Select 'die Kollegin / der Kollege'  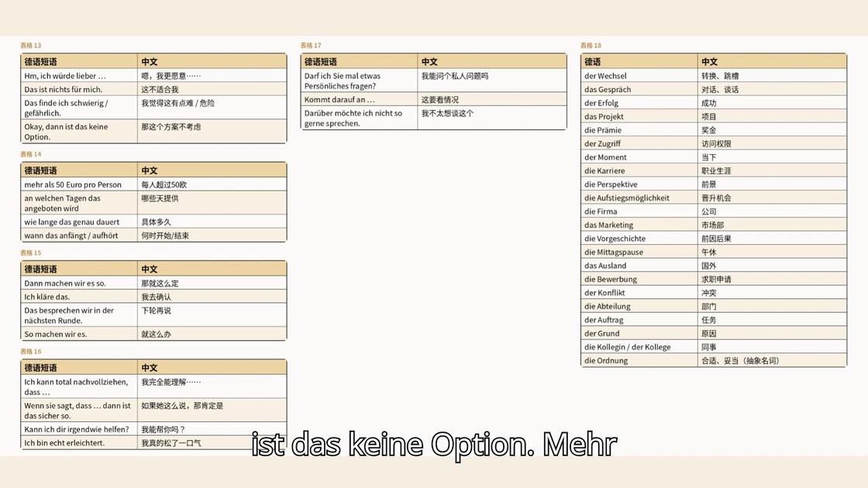coord(627,347)
